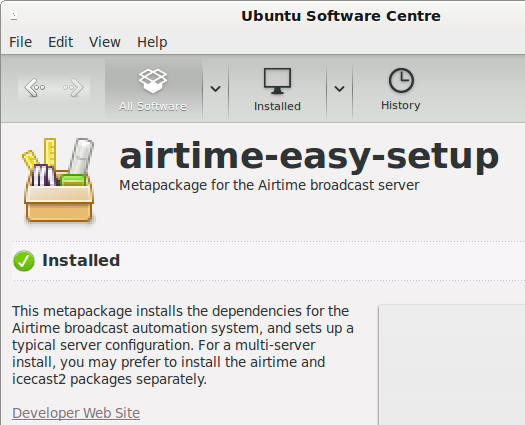525x425 pixels.
Task: Click the window menu icon in title bar
Action: [14, 16]
